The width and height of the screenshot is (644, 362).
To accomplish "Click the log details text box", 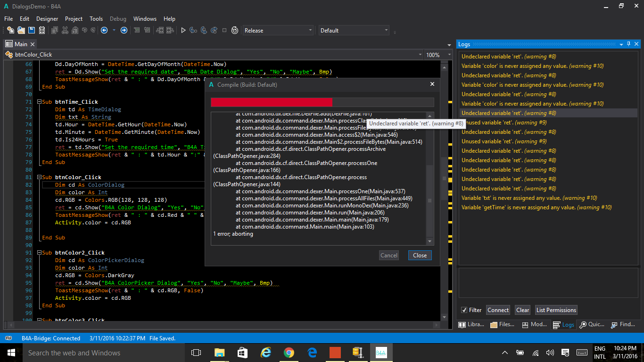I will [x=548, y=283].
